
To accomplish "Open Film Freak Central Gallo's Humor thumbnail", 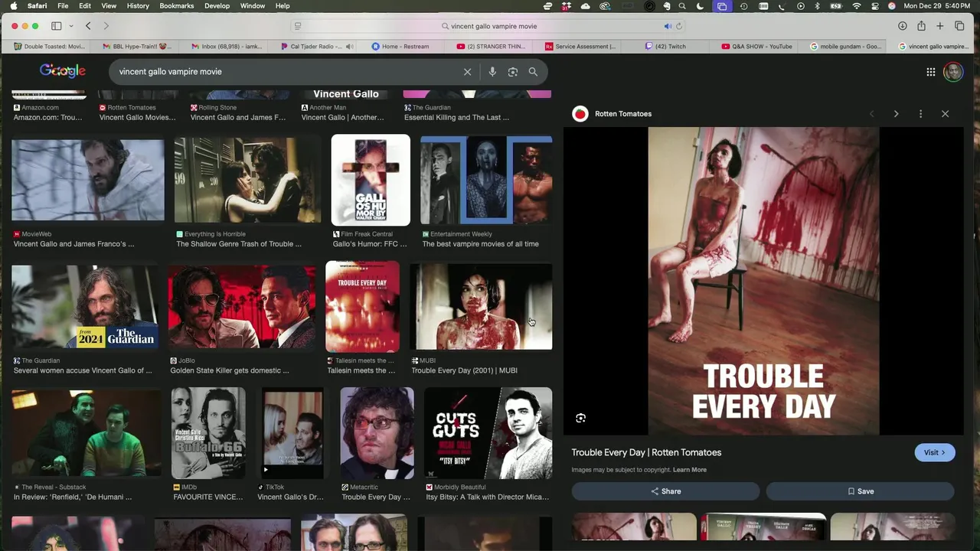I will (371, 180).
